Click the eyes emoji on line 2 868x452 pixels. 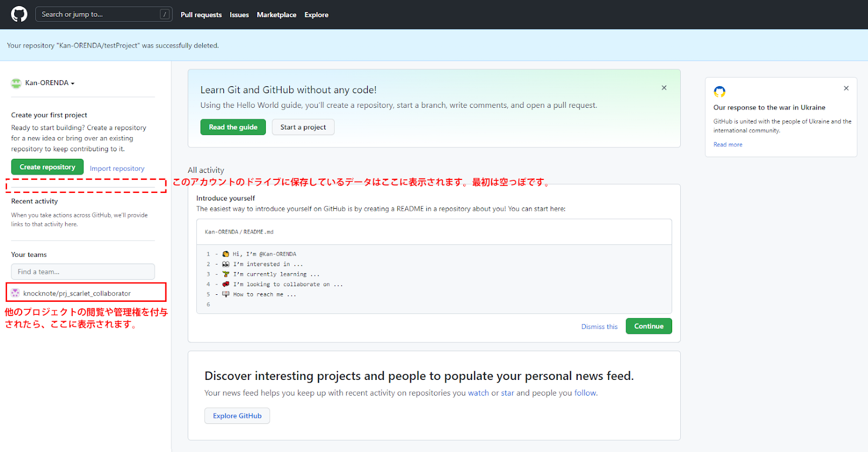click(226, 264)
